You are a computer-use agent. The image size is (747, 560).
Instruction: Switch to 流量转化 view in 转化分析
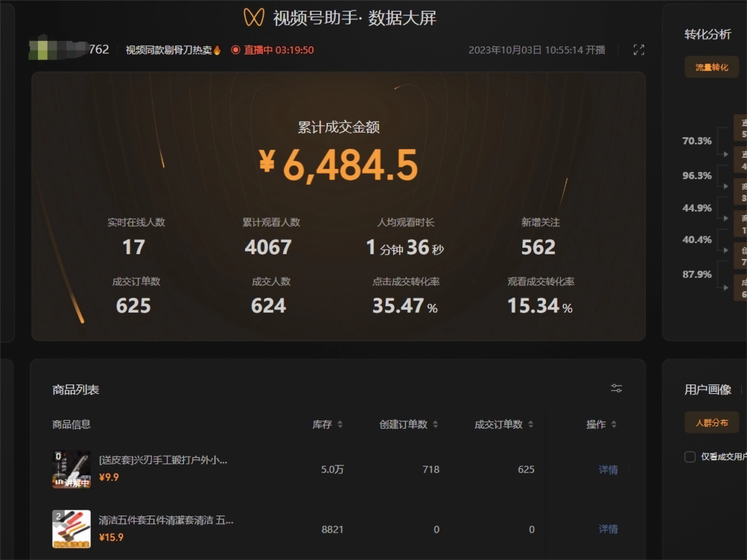[712, 66]
